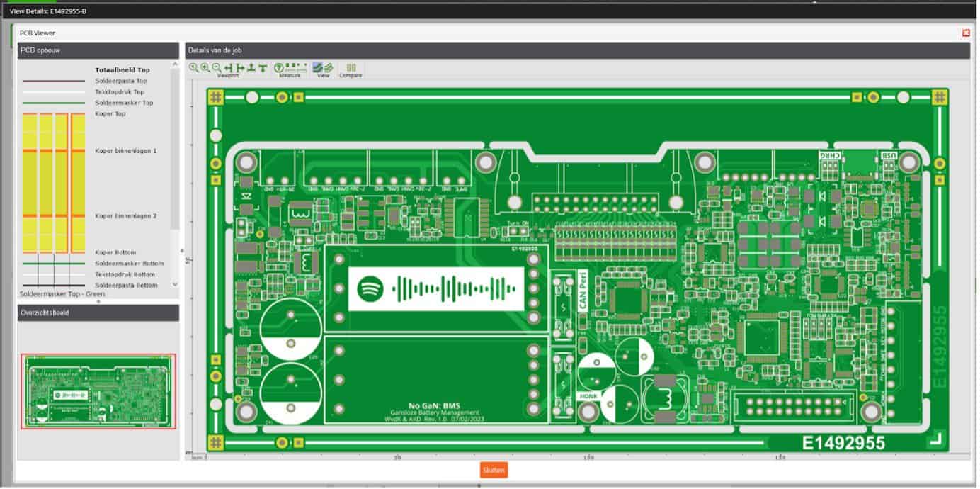980x489 pixels.
Task: Select Soldeerpasta Bottom layer
Action: pos(126,285)
